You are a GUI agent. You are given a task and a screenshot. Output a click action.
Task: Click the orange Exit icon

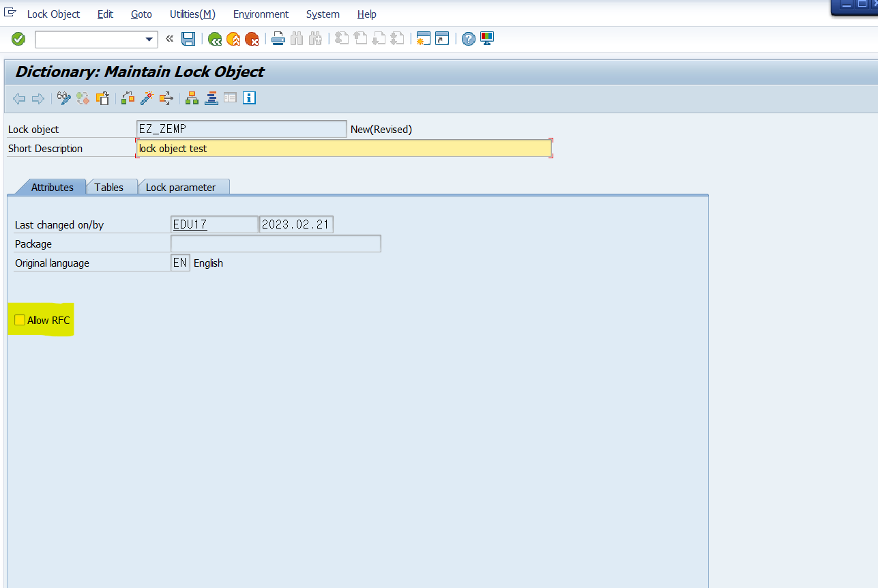(233, 39)
